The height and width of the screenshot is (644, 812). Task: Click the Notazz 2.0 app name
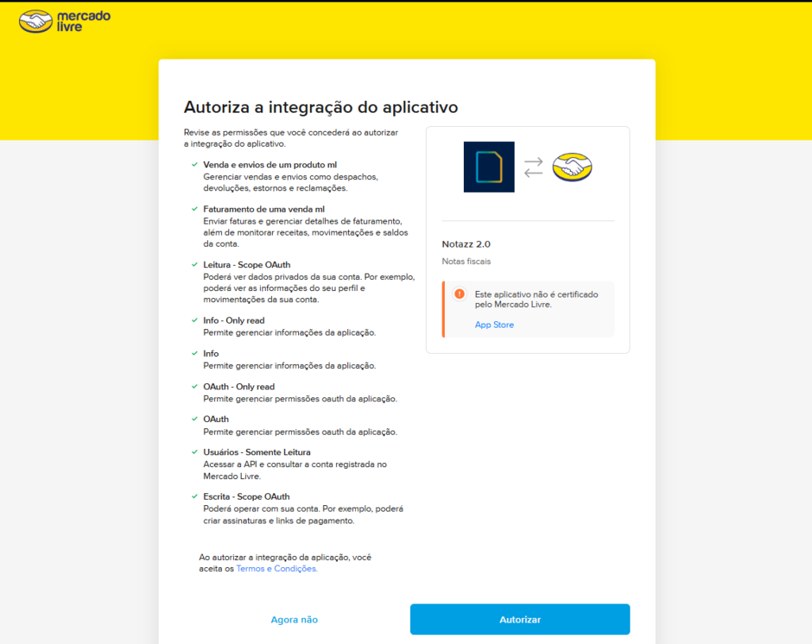click(466, 244)
